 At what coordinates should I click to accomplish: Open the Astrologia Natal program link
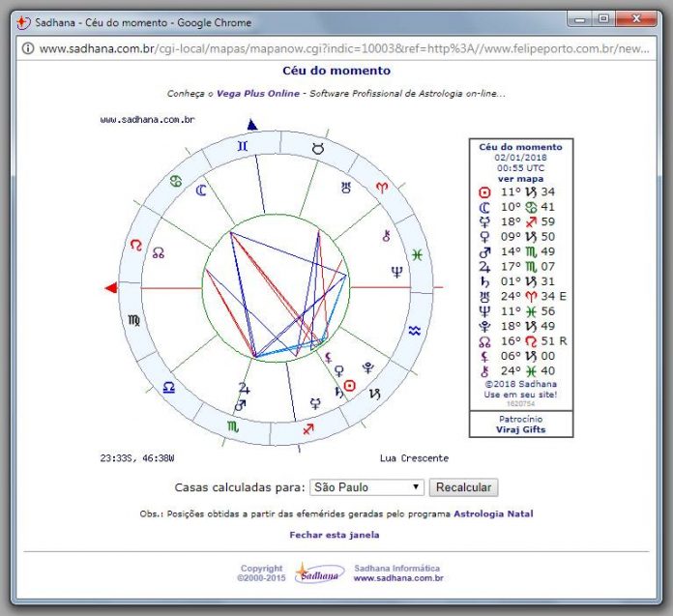[x=493, y=513]
